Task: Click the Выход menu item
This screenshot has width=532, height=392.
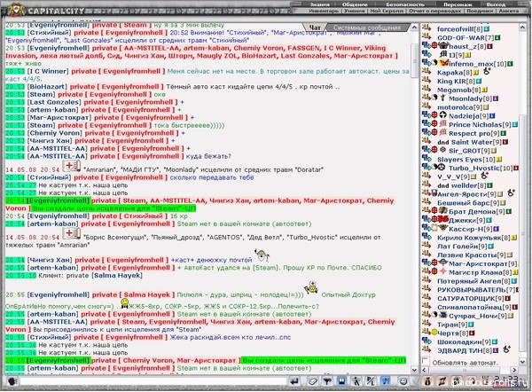Action: click(x=496, y=4)
